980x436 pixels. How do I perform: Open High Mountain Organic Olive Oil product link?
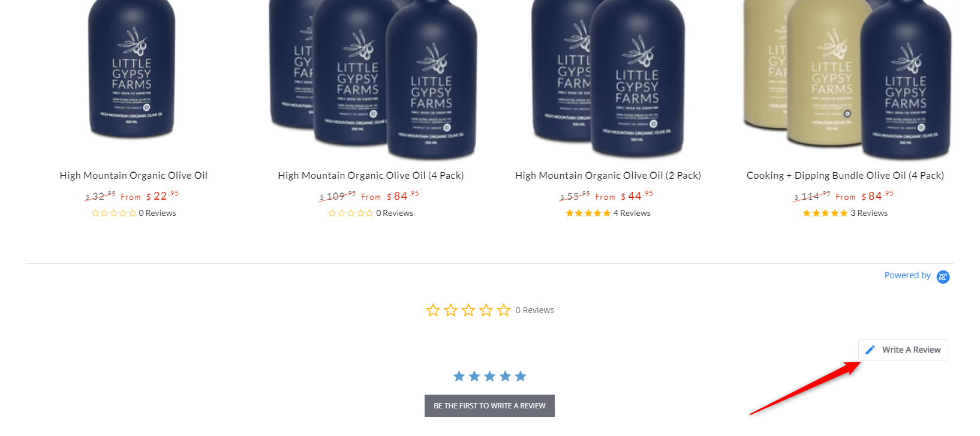tap(134, 176)
